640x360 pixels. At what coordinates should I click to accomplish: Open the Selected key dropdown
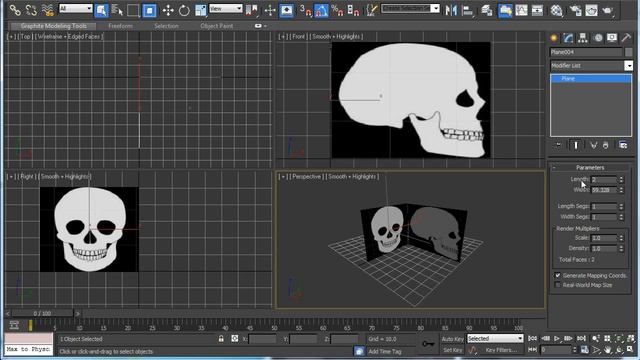pyautogui.click(x=495, y=338)
